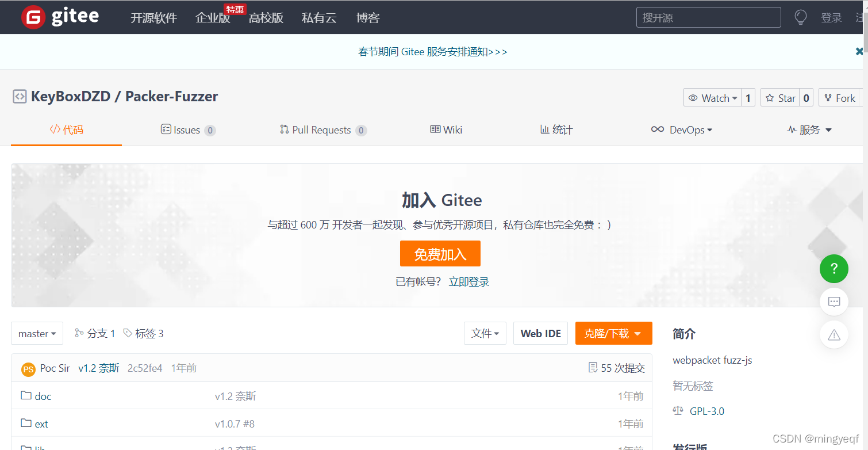Open the ext folder name

41,424
